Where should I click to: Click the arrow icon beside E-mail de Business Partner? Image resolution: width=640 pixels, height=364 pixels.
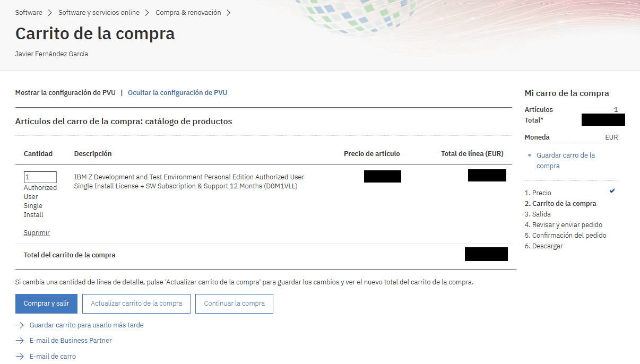(x=20, y=341)
